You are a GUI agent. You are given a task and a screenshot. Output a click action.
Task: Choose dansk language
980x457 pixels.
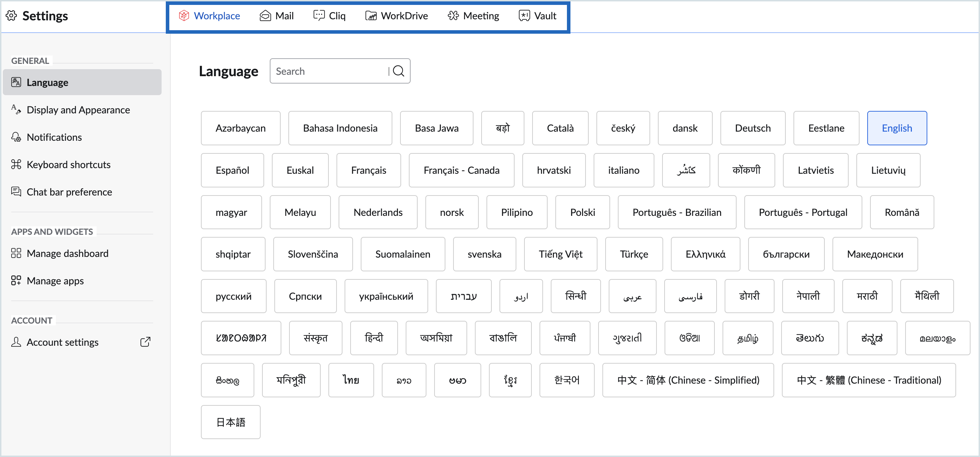tap(685, 128)
